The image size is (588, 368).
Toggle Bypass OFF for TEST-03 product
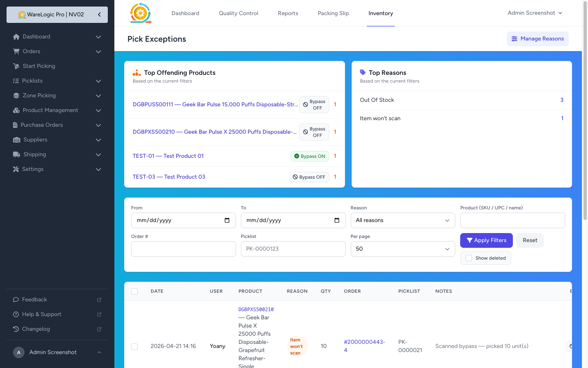[x=309, y=177]
